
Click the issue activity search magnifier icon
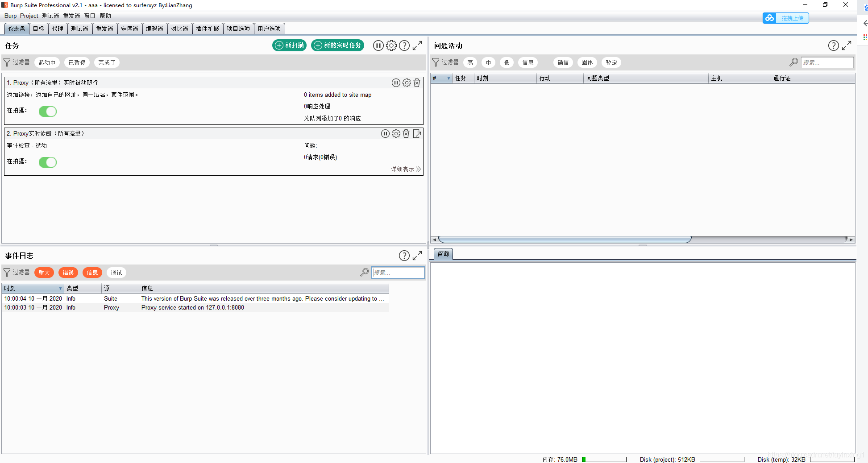click(x=793, y=62)
